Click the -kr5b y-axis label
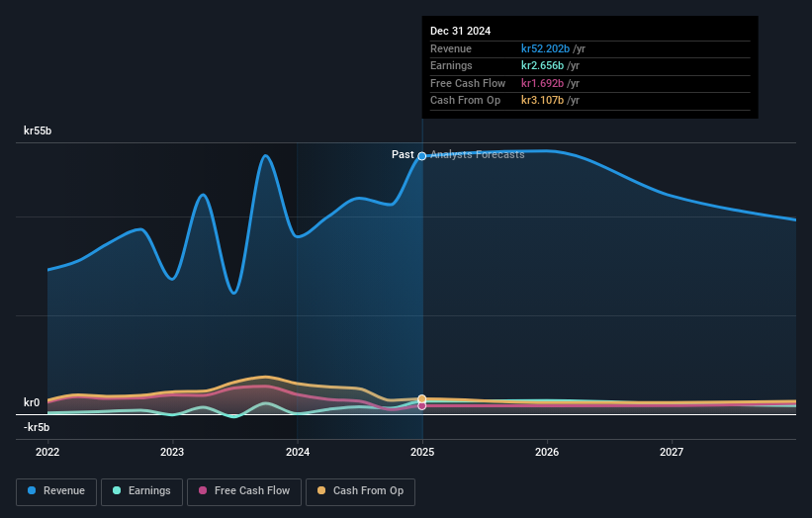This screenshot has width=812, height=518. [37, 427]
